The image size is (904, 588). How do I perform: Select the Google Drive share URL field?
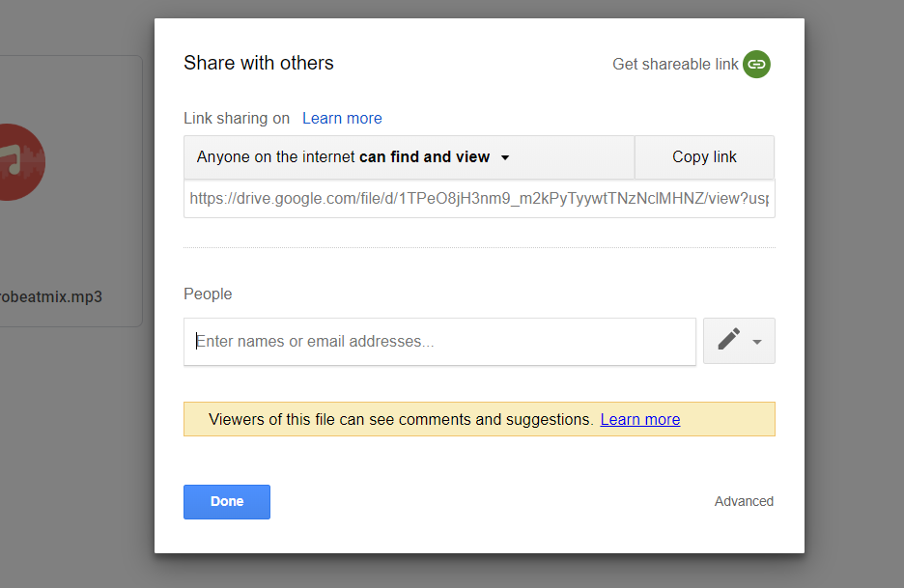479,198
